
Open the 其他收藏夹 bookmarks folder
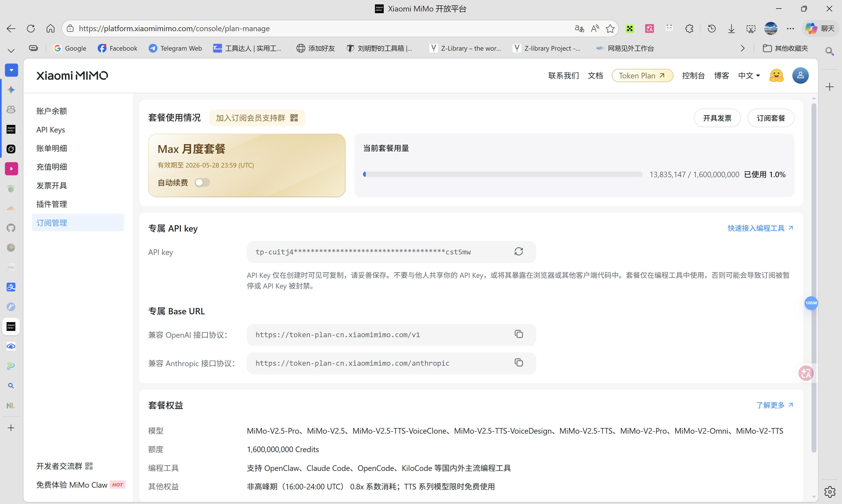pyautogui.click(x=785, y=48)
